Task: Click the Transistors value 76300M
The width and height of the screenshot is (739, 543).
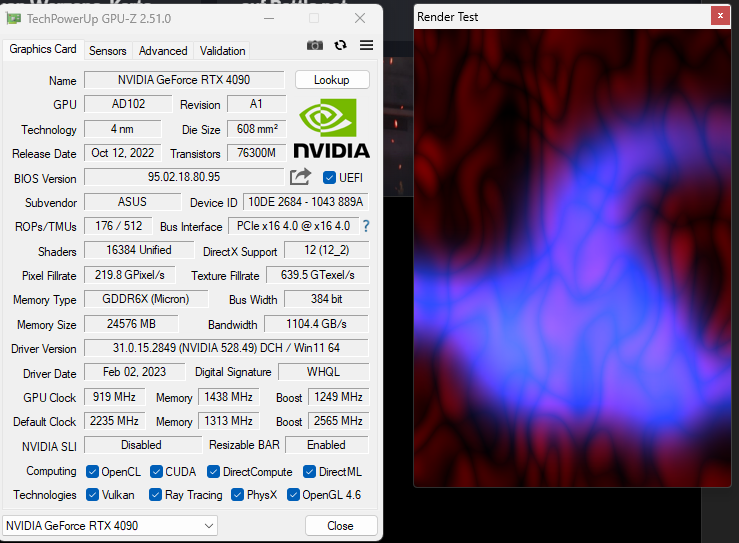Action: 257,153
